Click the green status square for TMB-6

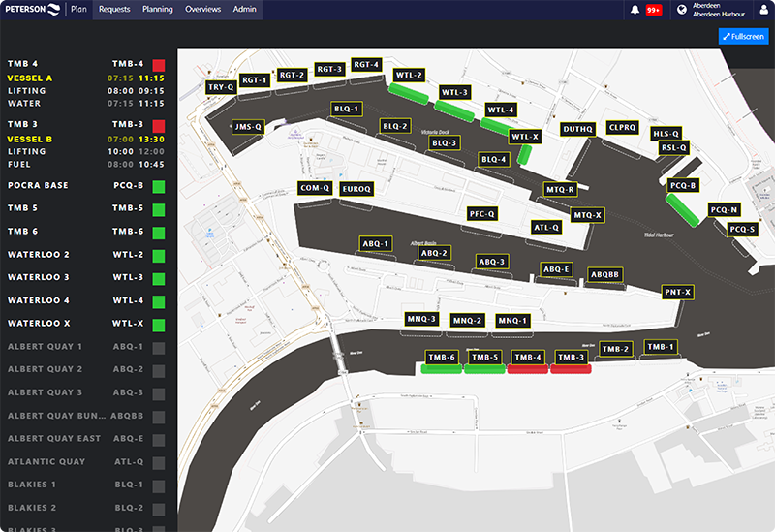pyautogui.click(x=159, y=233)
